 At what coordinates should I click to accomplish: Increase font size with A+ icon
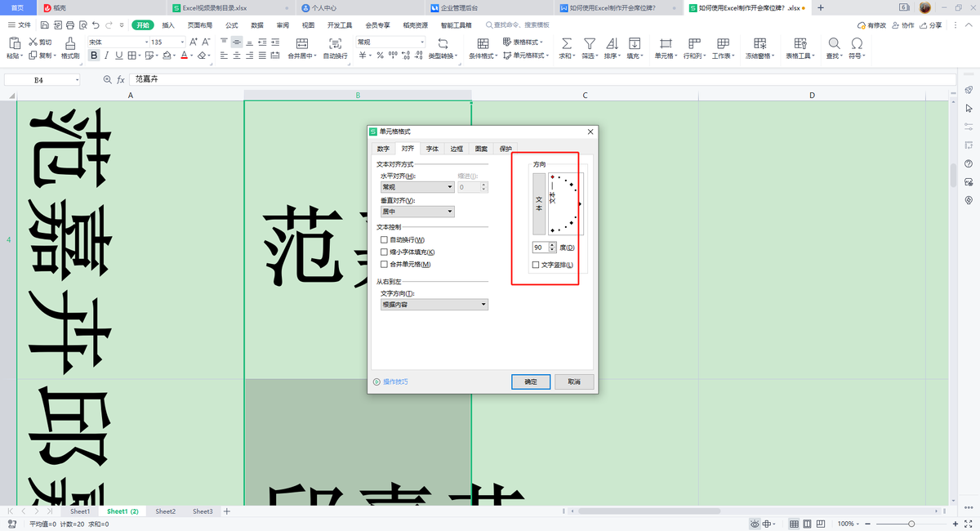coord(194,42)
